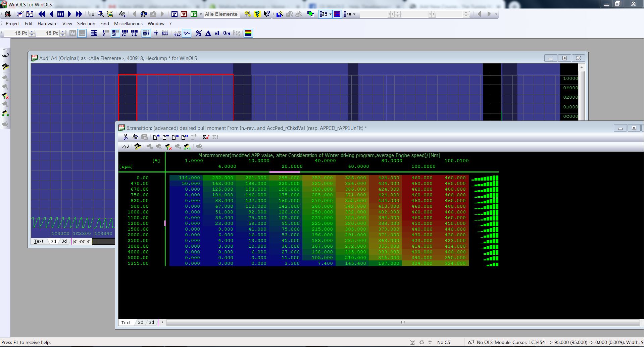
Task: Click the green P icon
Action: click(x=194, y=14)
